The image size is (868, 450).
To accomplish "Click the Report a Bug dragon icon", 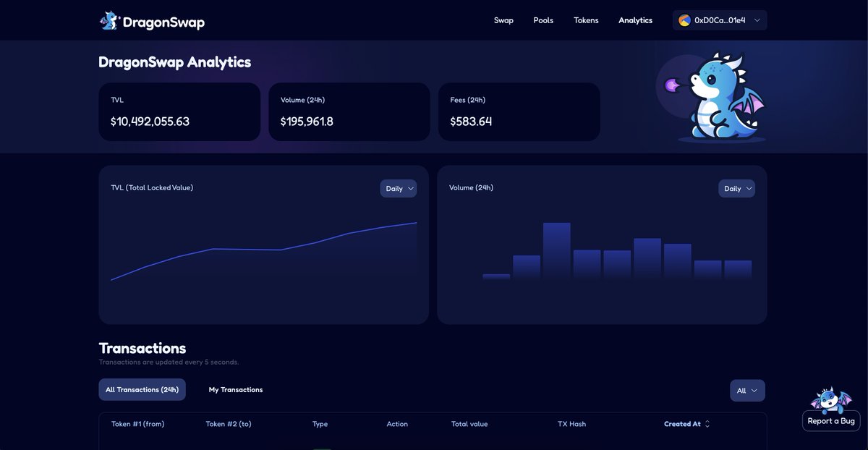I will click(831, 399).
